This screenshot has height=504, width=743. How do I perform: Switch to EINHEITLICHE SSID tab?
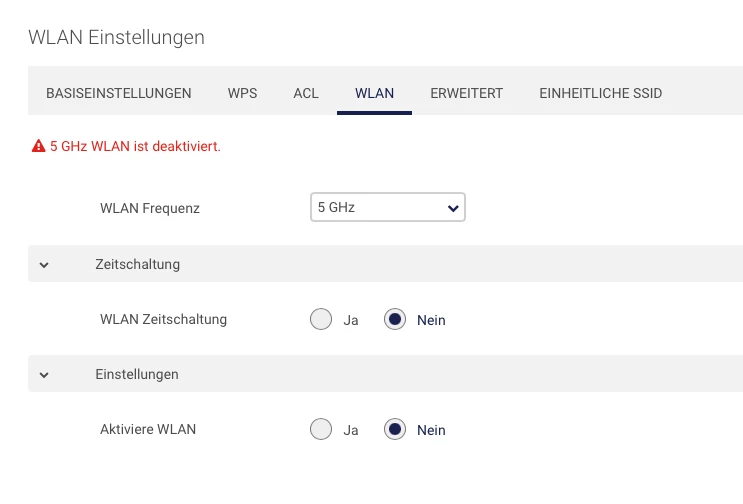[x=600, y=93]
